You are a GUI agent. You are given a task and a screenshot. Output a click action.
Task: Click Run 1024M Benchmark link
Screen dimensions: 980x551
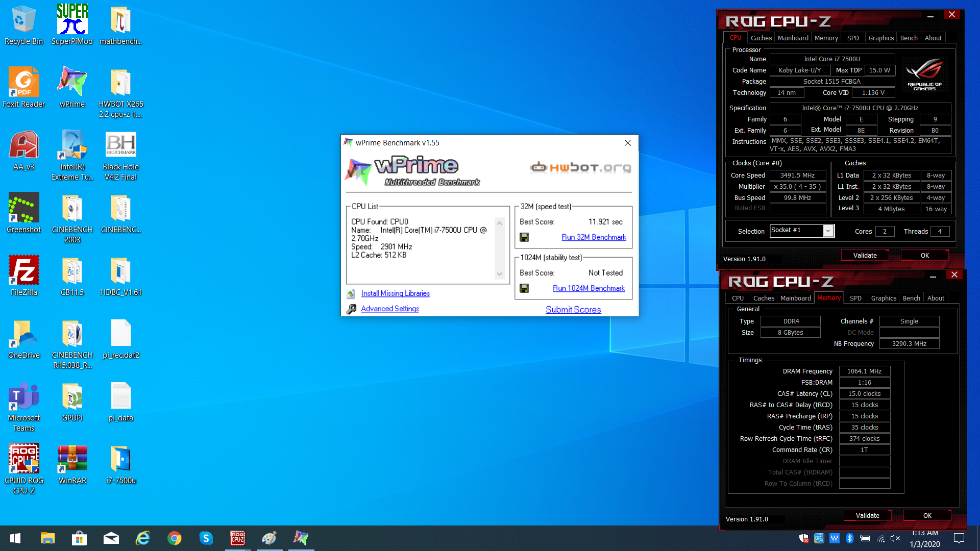click(589, 288)
